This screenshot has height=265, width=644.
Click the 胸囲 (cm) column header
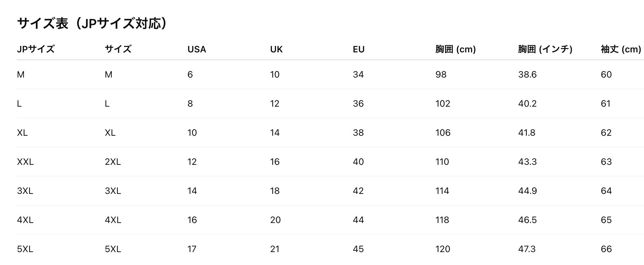[455, 49]
